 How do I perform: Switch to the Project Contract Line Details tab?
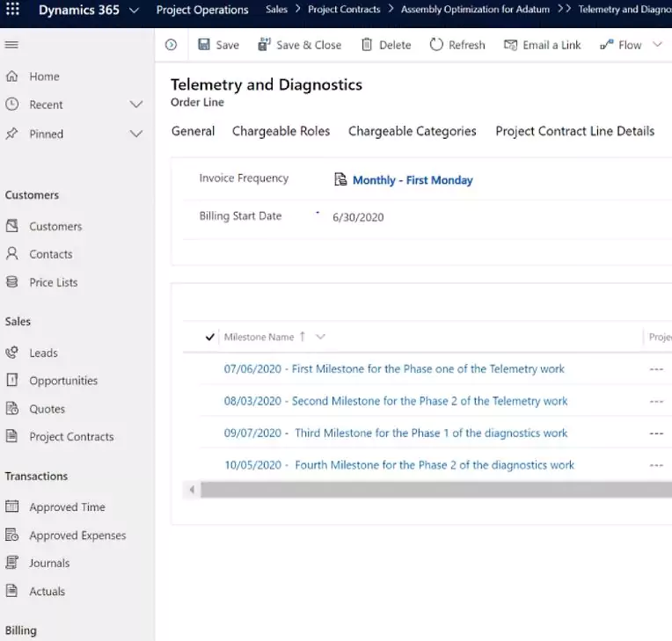pyautogui.click(x=574, y=131)
